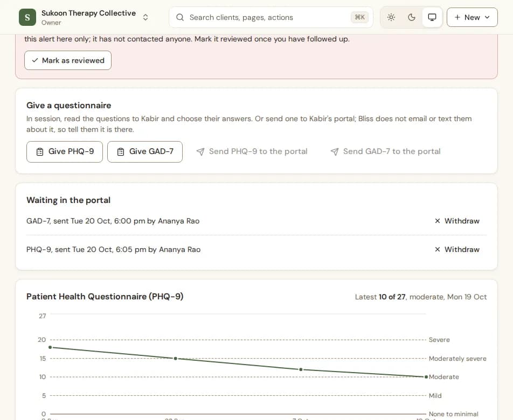This screenshot has height=420, width=513.
Task: Withdraw the GAD-7 sent at 6:00 pm
Action: click(457, 221)
